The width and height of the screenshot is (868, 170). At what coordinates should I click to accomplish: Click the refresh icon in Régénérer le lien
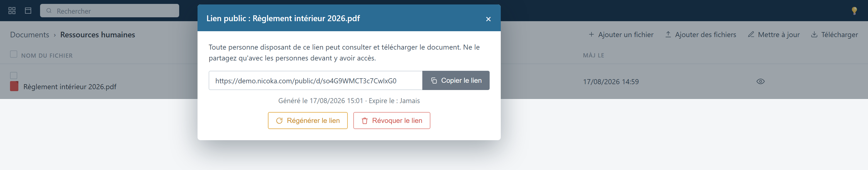279,121
